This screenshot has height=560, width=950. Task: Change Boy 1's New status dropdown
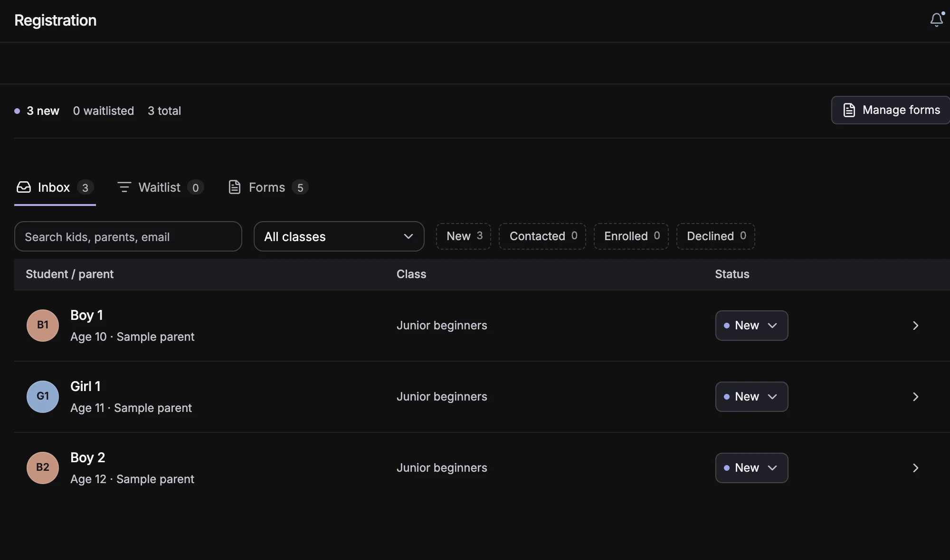pos(751,326)
